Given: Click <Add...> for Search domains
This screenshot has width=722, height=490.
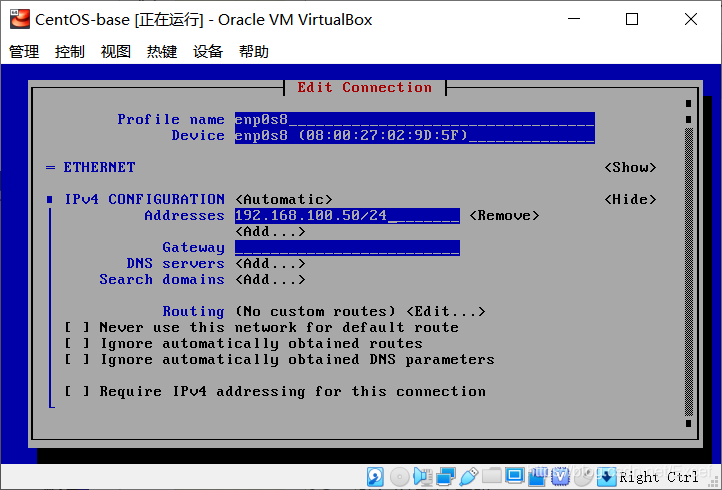Looking at the screenshot, I should pyautogui.click(x=270, y=280).
